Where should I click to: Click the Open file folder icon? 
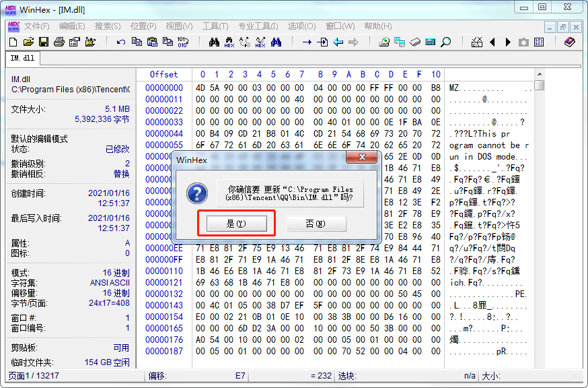coord(28,42)
